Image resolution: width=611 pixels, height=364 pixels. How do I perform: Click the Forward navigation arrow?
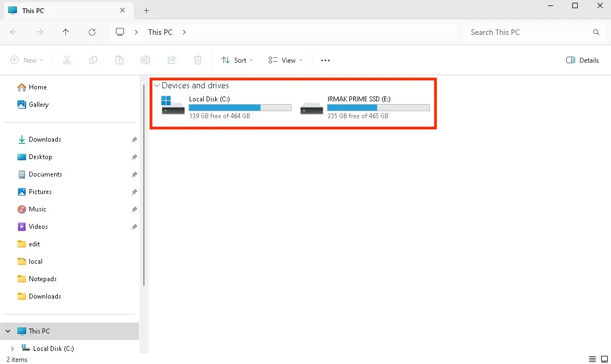click(40, 32)
